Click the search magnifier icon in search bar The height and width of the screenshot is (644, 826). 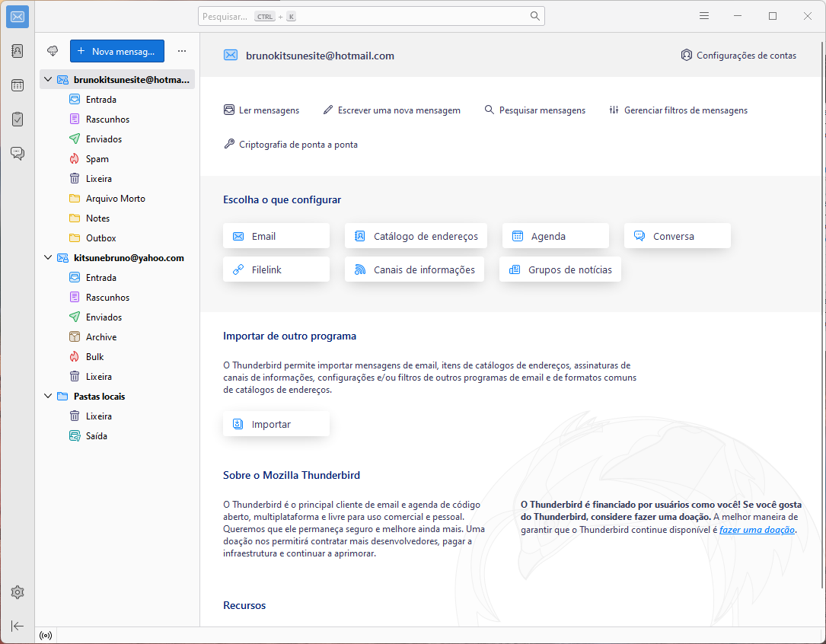534,16
